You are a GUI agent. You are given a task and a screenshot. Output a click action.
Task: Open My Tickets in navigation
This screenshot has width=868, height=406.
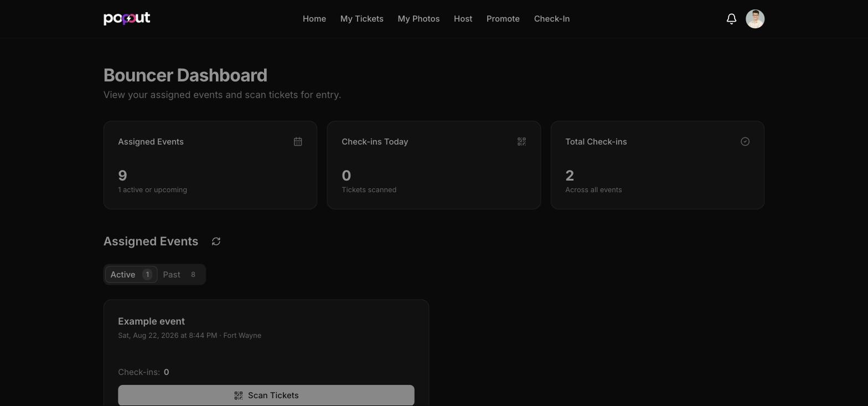pyautogui.click(x=362, y=19)
